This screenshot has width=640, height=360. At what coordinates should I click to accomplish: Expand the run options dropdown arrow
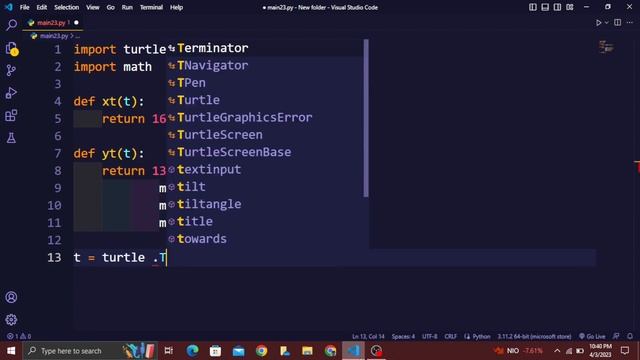607,23
